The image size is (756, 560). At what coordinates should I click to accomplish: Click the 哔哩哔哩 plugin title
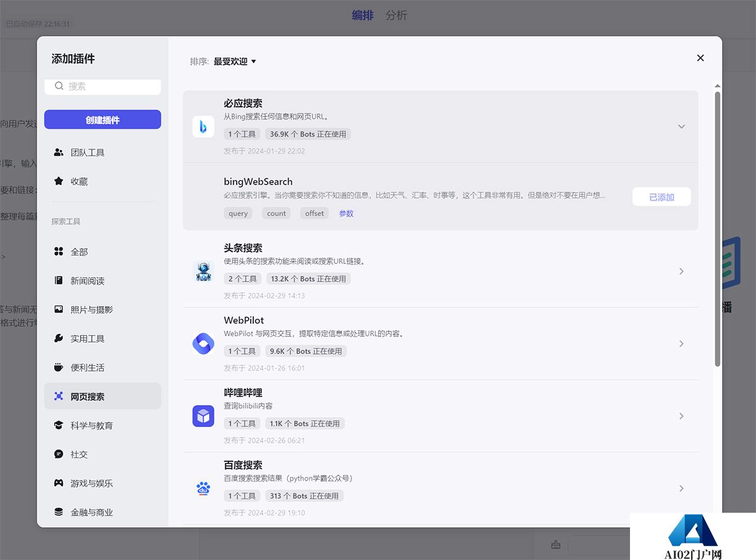[x=243, y=393]
